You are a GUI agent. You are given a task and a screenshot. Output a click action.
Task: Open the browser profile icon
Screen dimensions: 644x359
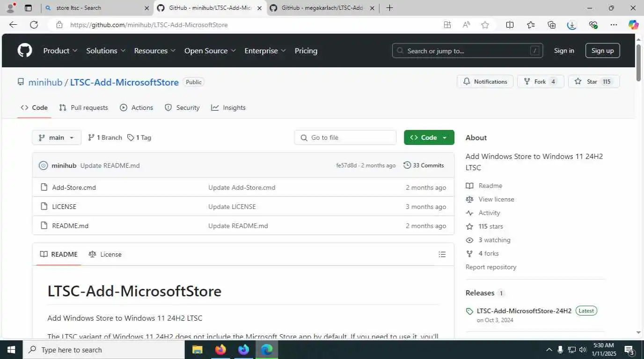pos(10,8)
